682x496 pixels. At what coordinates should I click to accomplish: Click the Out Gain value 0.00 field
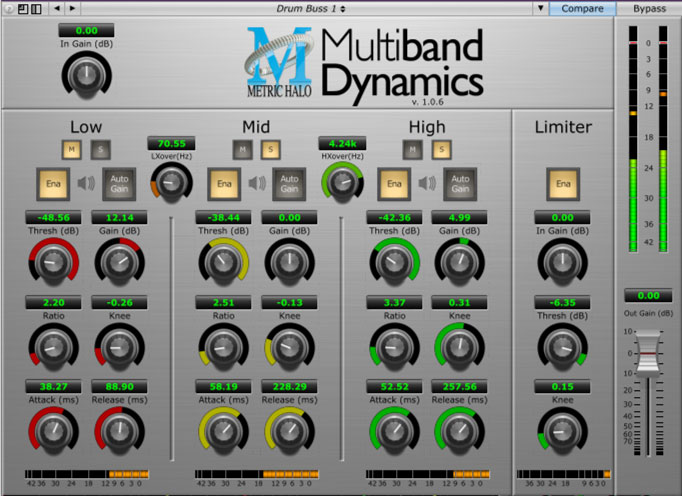pos(648,296)
